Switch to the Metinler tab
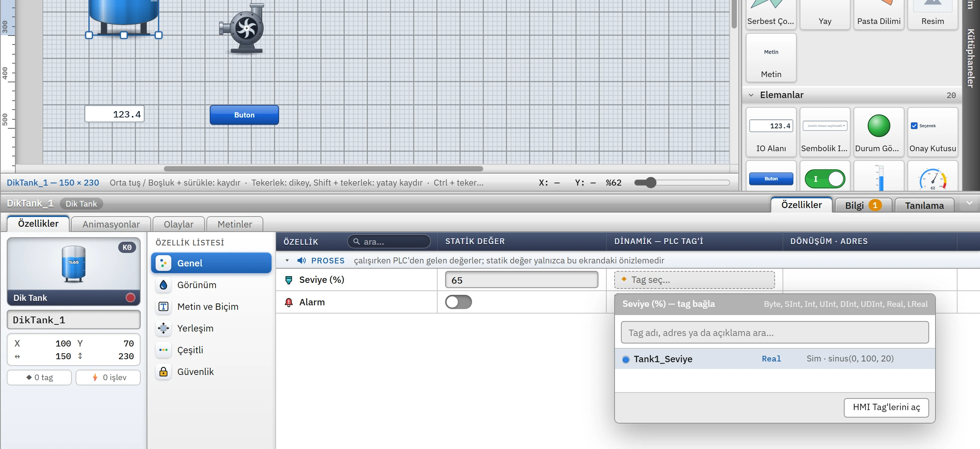Screen dimensions: 980x449 click(x=235, y=224)
